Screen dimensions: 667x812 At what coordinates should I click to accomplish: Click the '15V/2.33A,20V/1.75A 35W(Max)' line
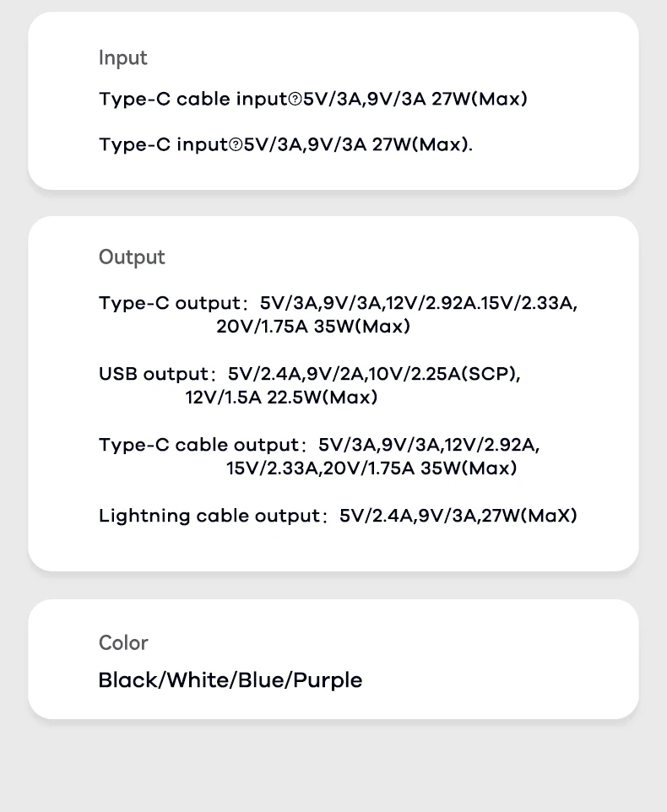371,468
